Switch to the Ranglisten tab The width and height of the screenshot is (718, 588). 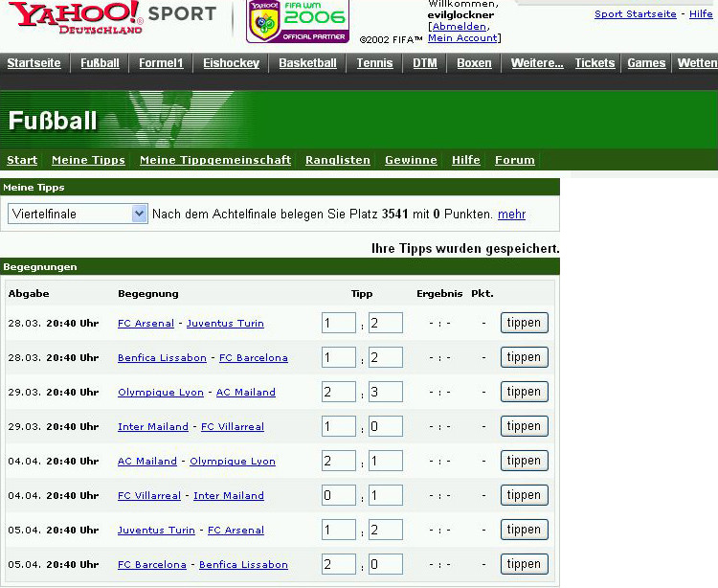pyautogui.click(x=338, y=160)
